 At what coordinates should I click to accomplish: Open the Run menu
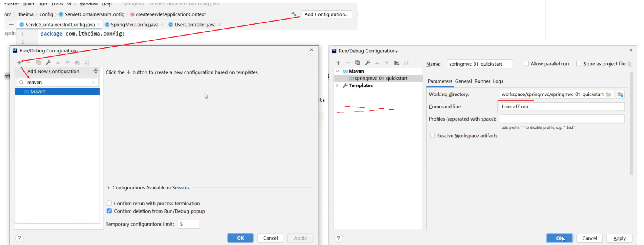click(x=43, y=4)
